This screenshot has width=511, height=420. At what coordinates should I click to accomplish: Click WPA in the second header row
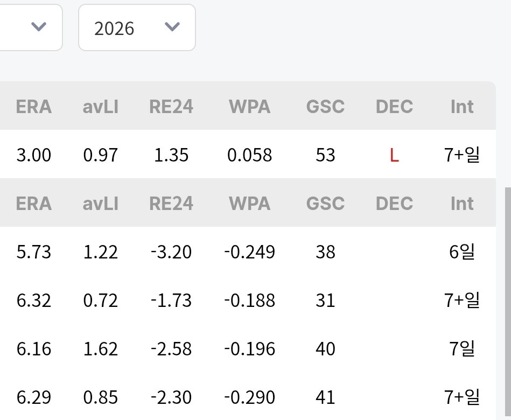[x=250, y=204]
